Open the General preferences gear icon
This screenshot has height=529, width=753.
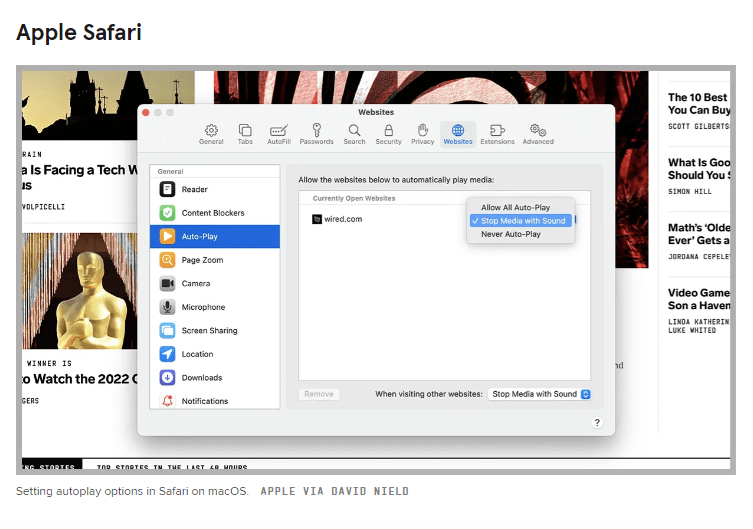pos(211,131)
